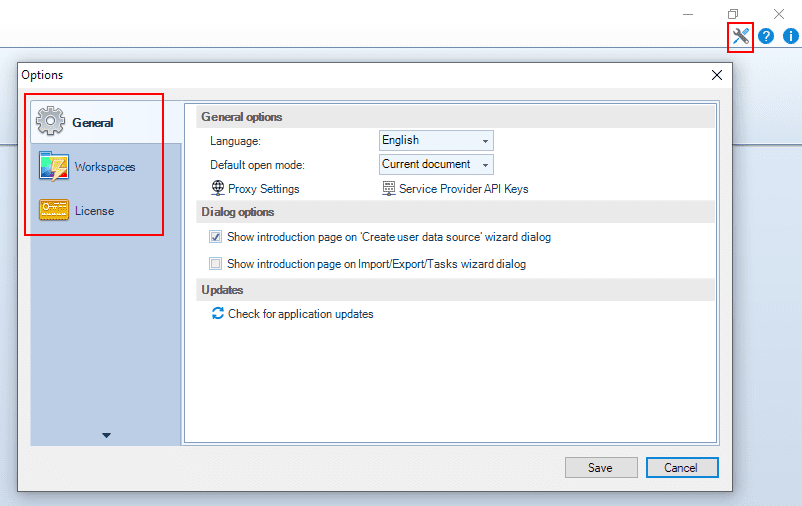
Task: Click the Workspaces colorful icon
Action: point(53,166)
